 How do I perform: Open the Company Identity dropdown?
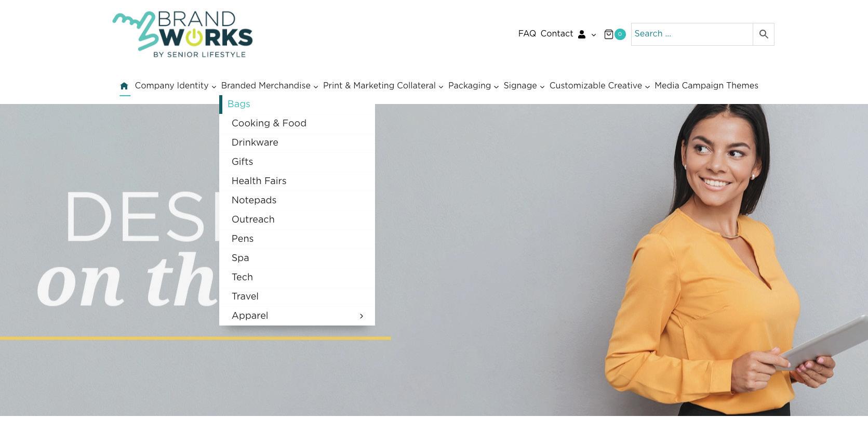tap(176, 86)
